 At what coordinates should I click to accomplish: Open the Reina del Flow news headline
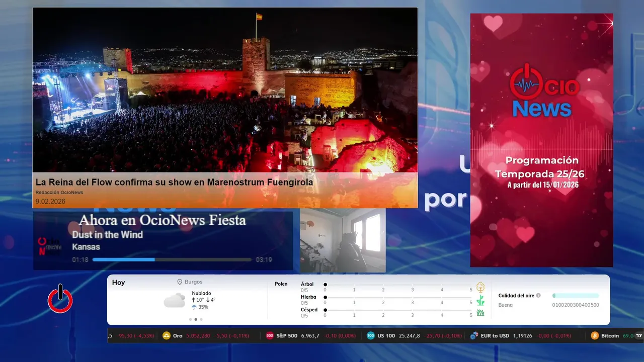coord(174,182)
